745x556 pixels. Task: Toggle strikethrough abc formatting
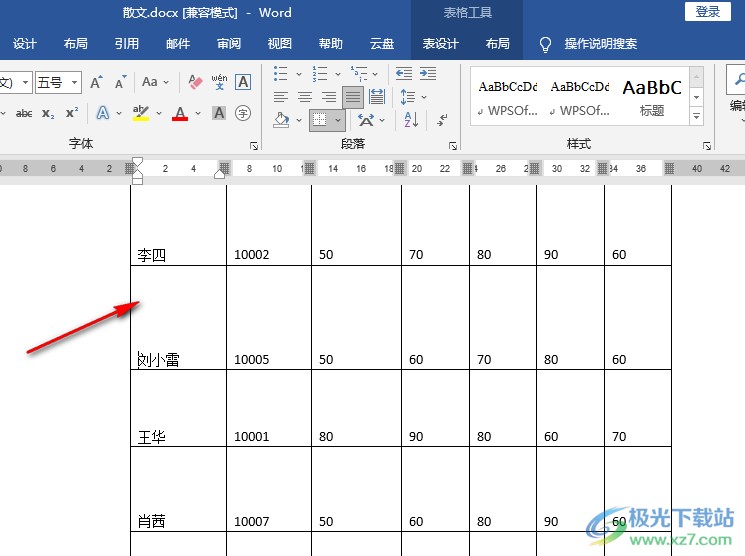tap(24, 113)
